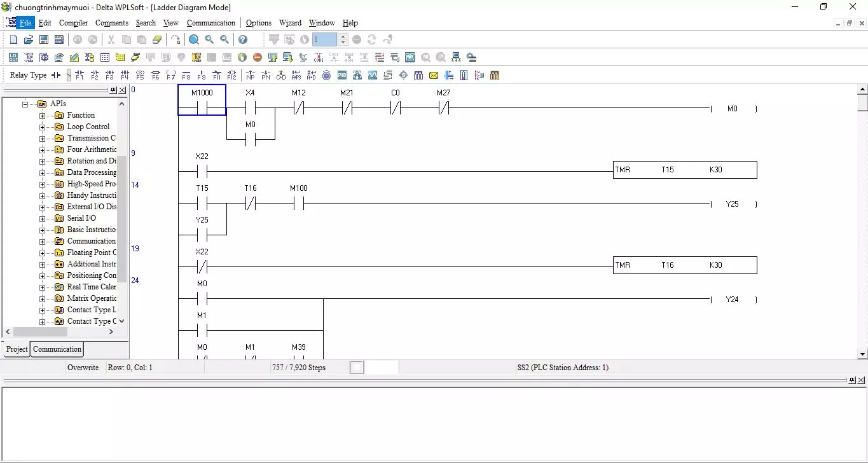The width and height of the screenshot is (868, 463).
Task: Open the Compiler menu
Action: click(x=73, y=23)
